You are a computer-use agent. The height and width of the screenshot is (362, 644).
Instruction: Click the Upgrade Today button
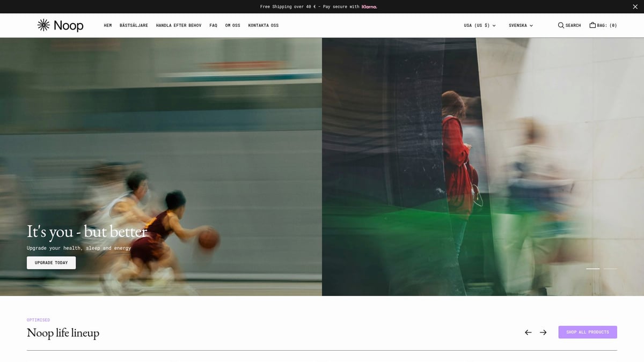point(51,263)
